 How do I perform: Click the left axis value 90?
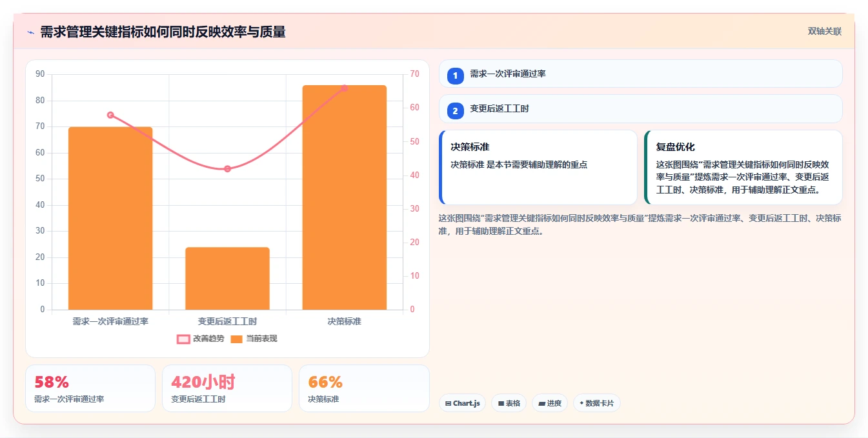(40, 74)
